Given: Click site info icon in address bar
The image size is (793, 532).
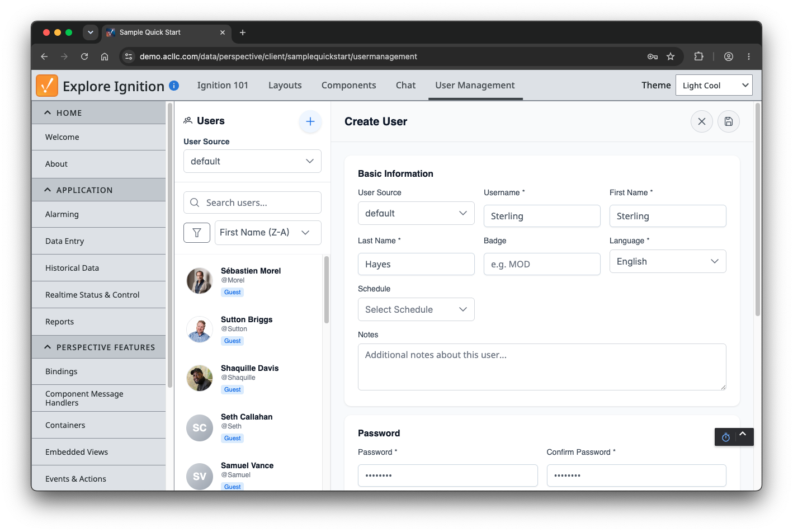Looking at the screenshot, I should coord(129,57).
